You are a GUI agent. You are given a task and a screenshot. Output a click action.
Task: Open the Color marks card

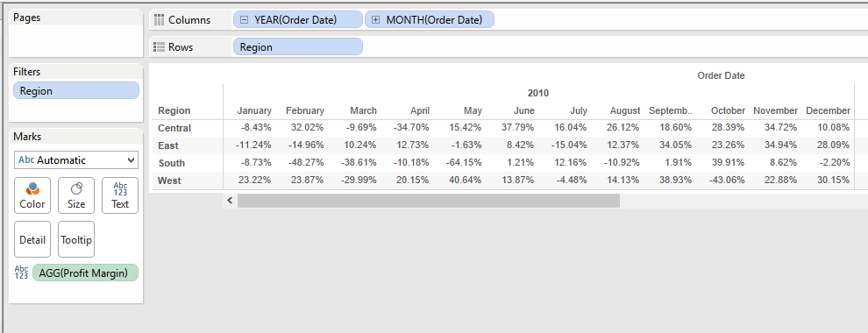[32, 195]
